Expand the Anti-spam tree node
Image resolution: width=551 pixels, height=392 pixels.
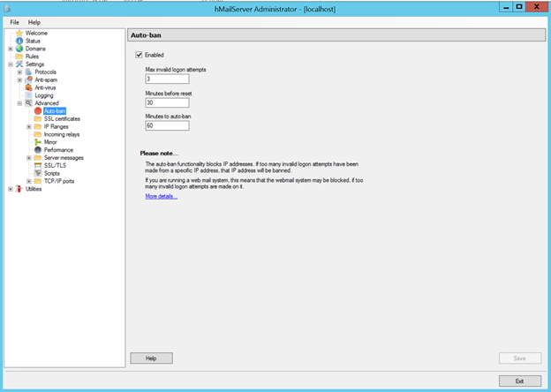[19, 79]
